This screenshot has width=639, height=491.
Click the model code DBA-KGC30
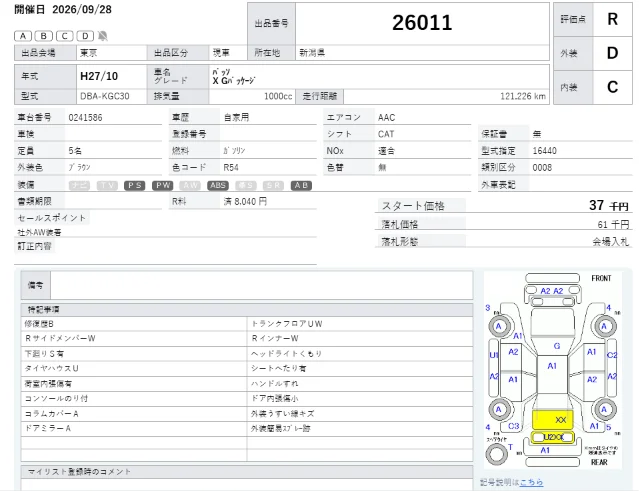[105, 96]
